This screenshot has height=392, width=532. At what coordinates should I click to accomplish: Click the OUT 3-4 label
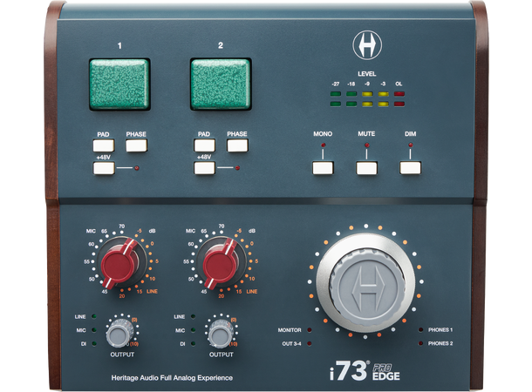click(x=291, y=343)
